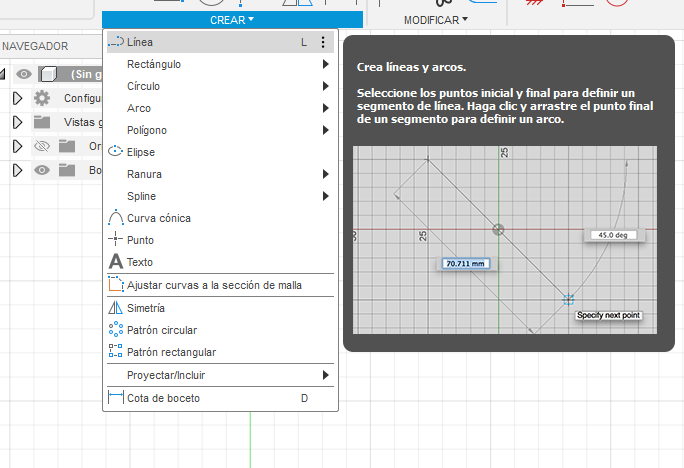Show the hidden Or folder with crossed eye
The width and height of the screenshot is (684, 468).
pos(42,146)
